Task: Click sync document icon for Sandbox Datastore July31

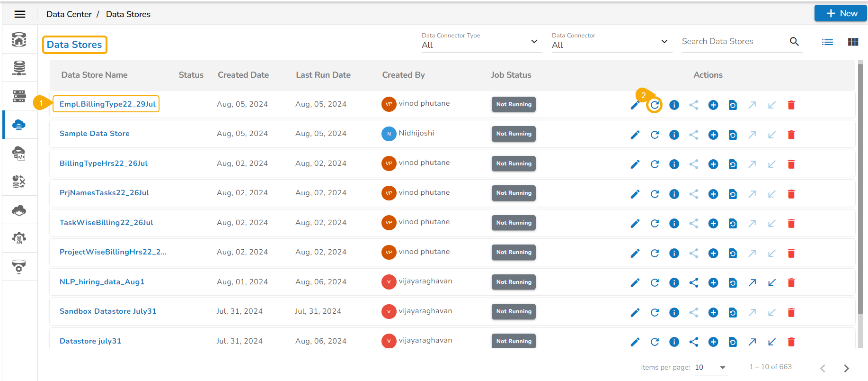Action: (x=733, y=313)
